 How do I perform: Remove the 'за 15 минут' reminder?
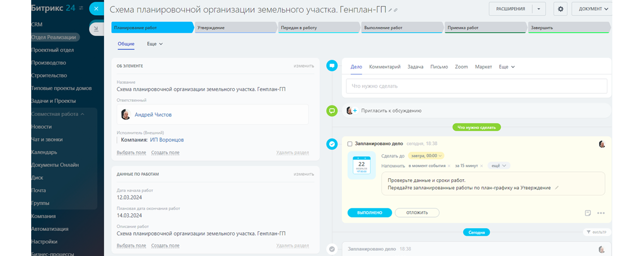(x=482, y=166)
